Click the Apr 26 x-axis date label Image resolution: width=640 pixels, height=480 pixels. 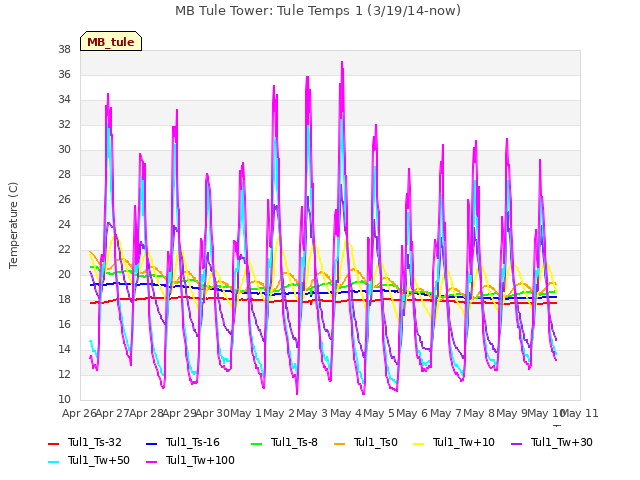[79, 413]
